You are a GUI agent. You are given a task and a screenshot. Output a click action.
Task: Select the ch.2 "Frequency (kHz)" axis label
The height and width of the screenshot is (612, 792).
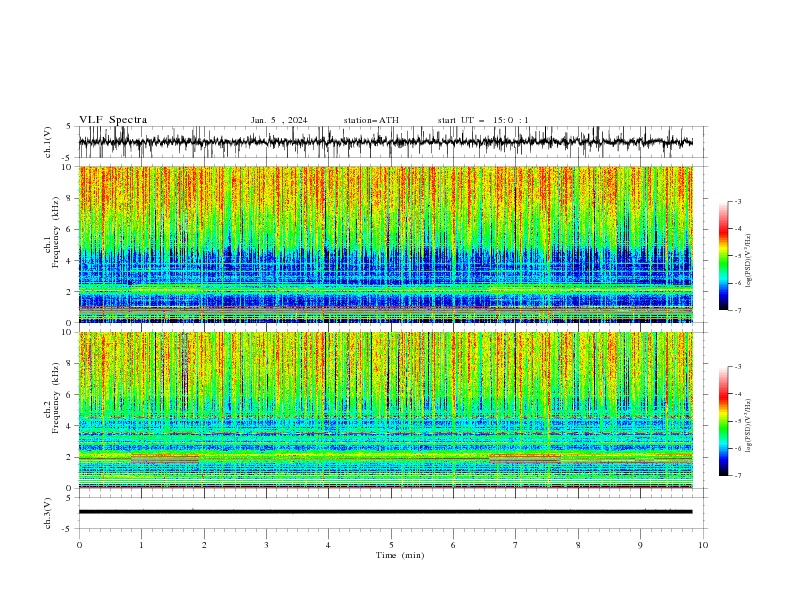[56, 397]
